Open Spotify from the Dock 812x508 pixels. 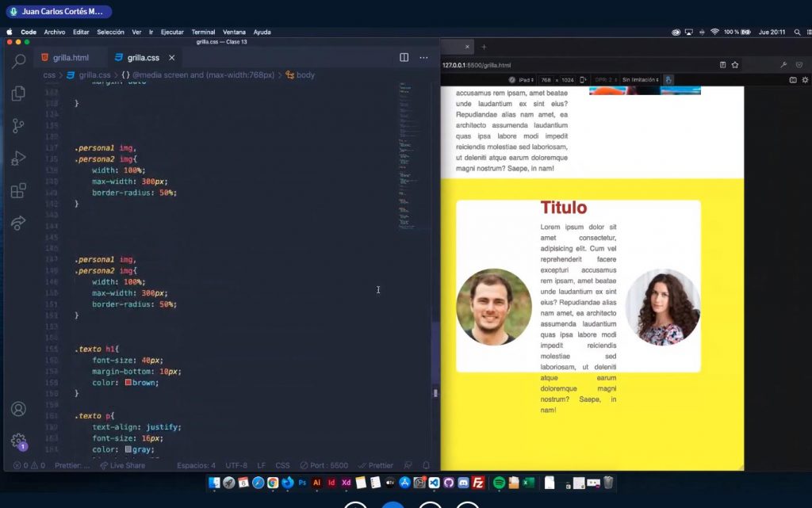(499, 483)
